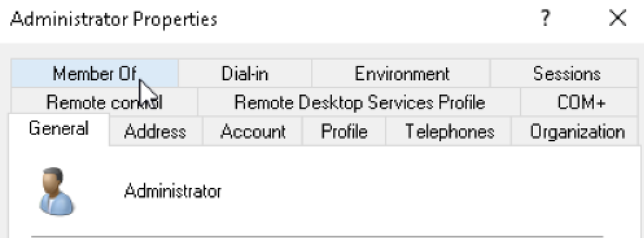Select the General tab
644x238 pixels.
[x=58, y=129]
